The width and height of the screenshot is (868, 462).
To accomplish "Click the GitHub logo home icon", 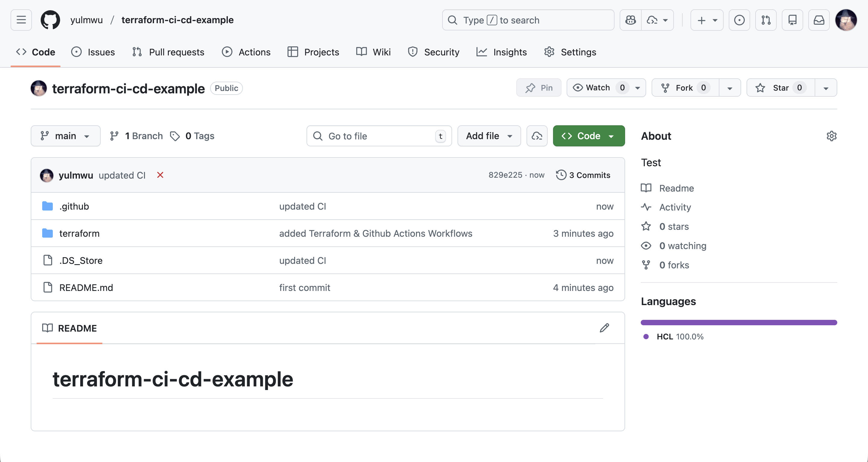I will coord(50,20).
